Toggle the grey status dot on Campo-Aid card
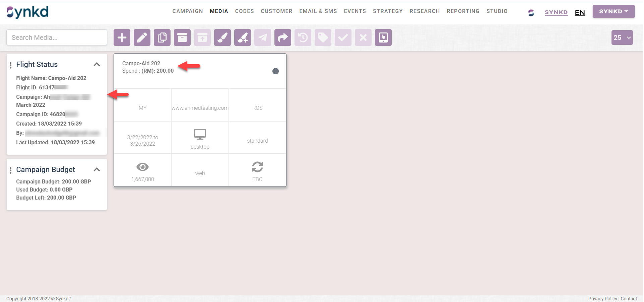 [x=275, y=71]
